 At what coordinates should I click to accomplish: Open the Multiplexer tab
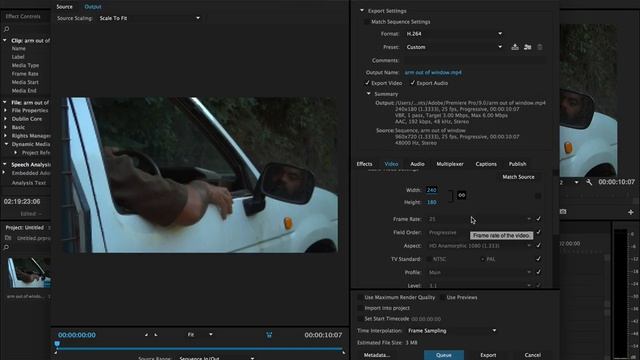point(450,164)
